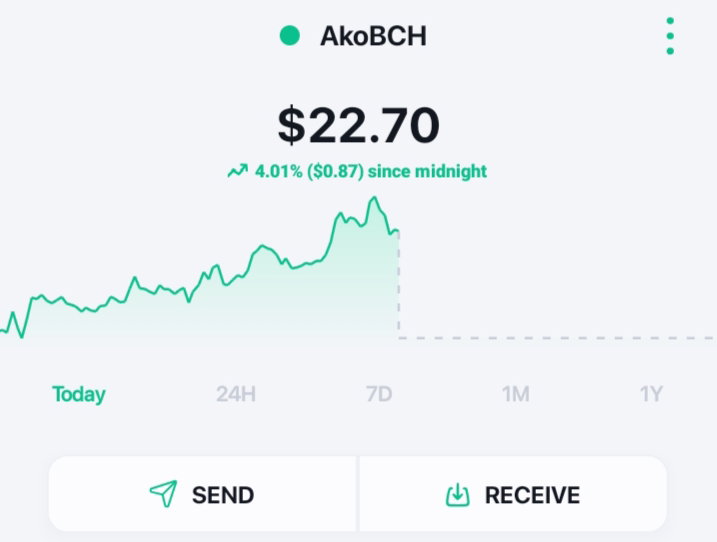Show the 1M price range

tap(515, 394)
